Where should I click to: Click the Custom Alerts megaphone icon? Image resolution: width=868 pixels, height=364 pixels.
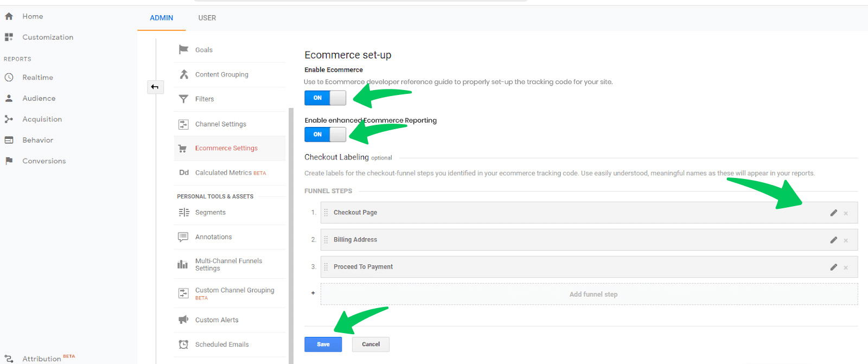click(183, 320)
